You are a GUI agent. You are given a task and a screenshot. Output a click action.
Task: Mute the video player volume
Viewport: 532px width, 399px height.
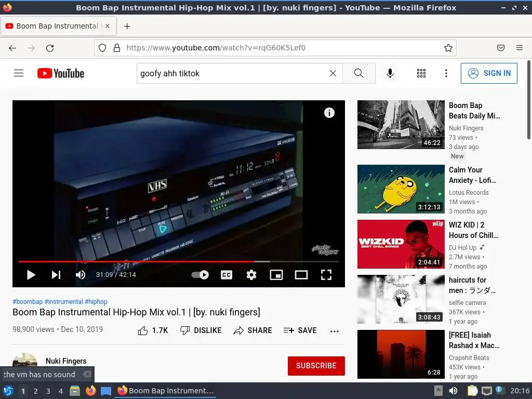click(x=81, y=275)
